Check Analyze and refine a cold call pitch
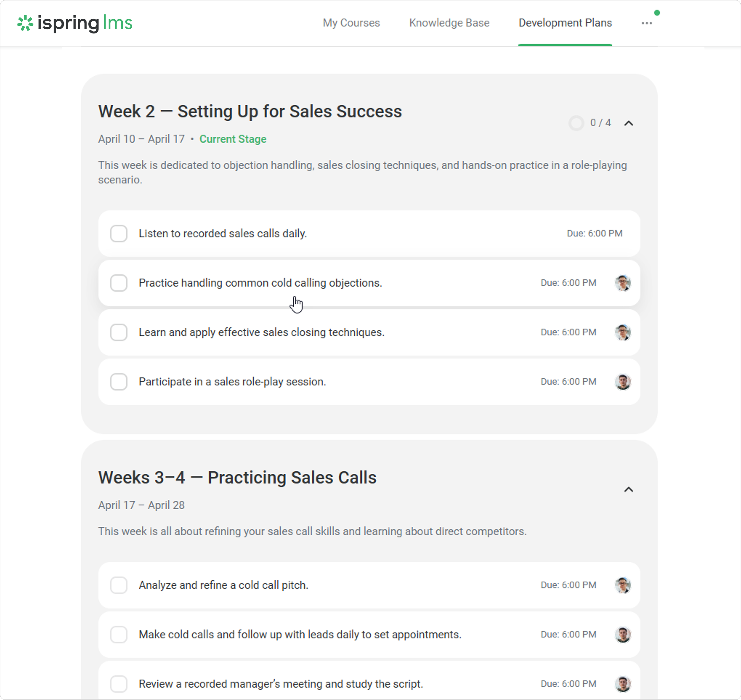This screenshot has width=741, height=700. 119,586
